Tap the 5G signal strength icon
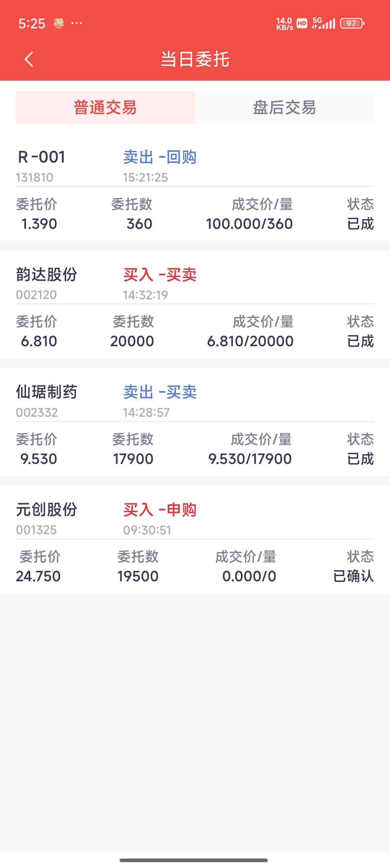 click(x=324, y=23)
